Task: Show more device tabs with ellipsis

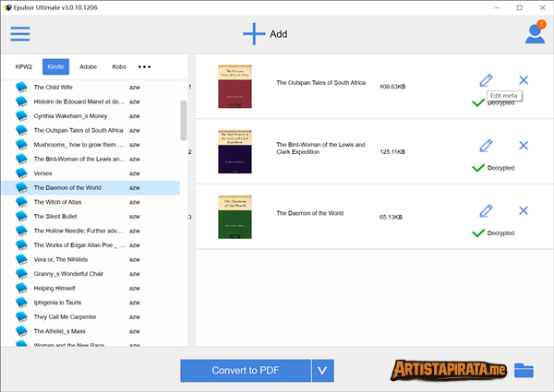Action: pos(144,66)
